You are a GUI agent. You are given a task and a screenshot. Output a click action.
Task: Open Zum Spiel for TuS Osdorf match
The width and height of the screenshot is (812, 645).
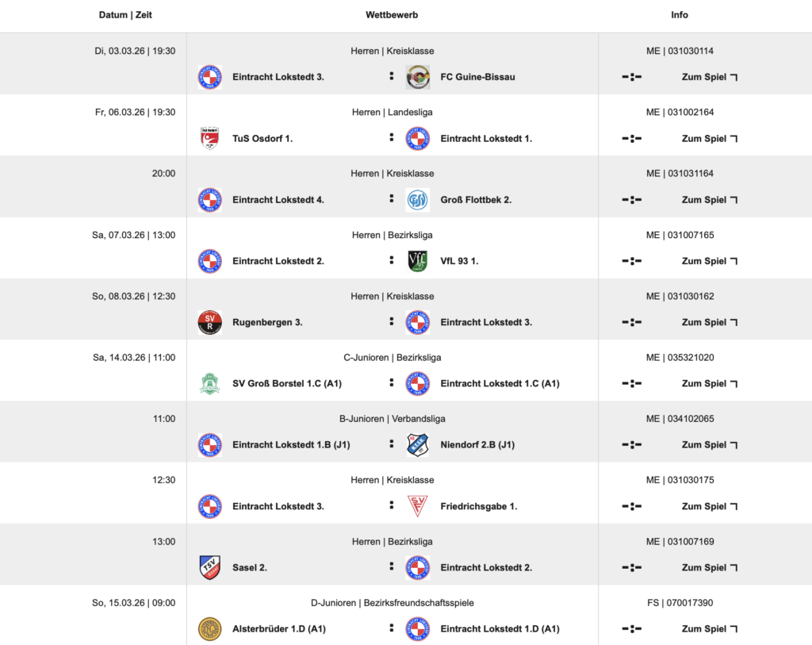(709, 138)
